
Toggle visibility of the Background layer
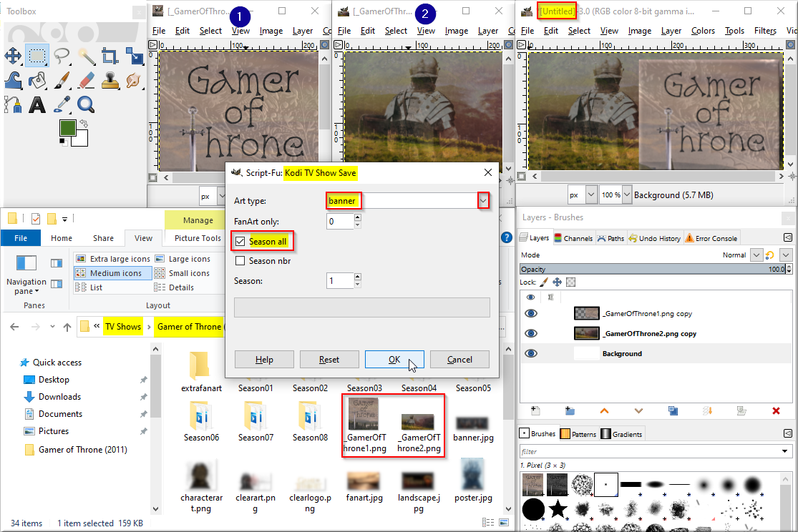pyautogui.click(x=531, y=353)
